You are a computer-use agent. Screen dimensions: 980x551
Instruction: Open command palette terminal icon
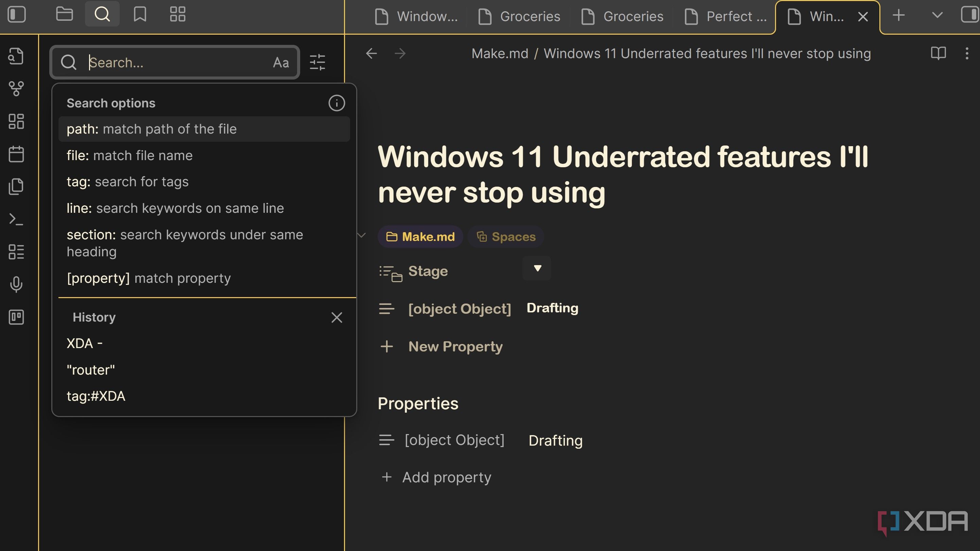[x=16, y=219]
